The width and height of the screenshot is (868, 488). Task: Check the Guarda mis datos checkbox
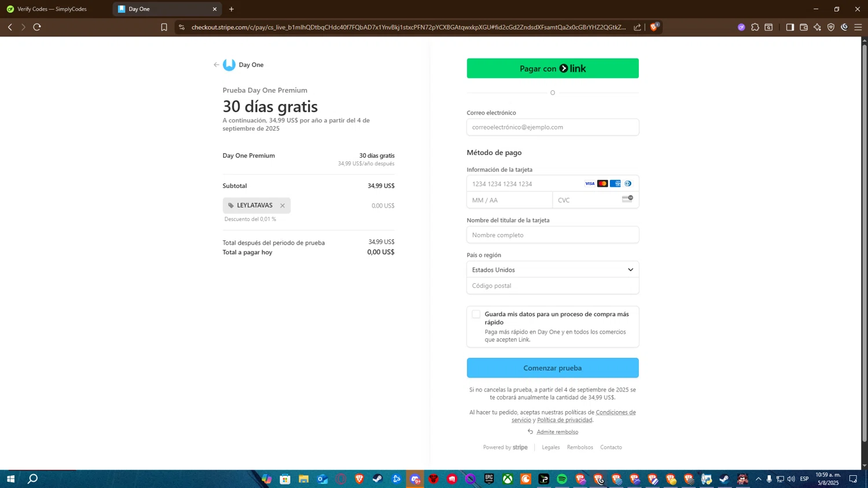(476, 314)
